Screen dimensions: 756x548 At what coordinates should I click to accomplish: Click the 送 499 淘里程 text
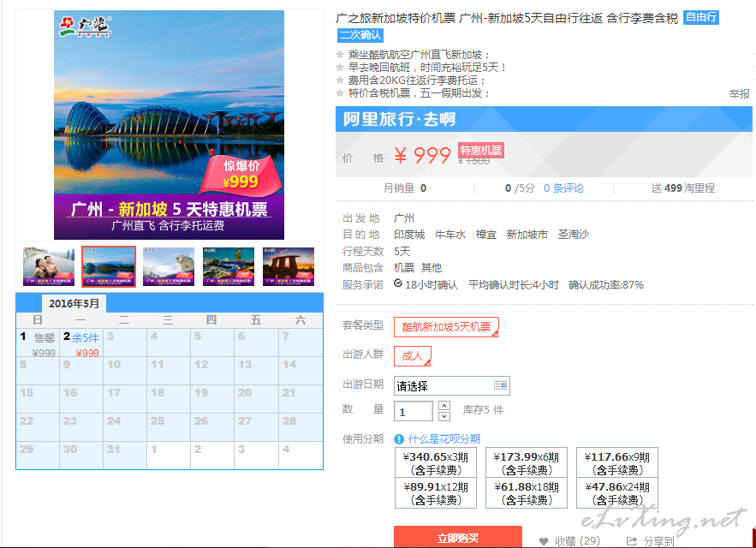click(682, 188)
